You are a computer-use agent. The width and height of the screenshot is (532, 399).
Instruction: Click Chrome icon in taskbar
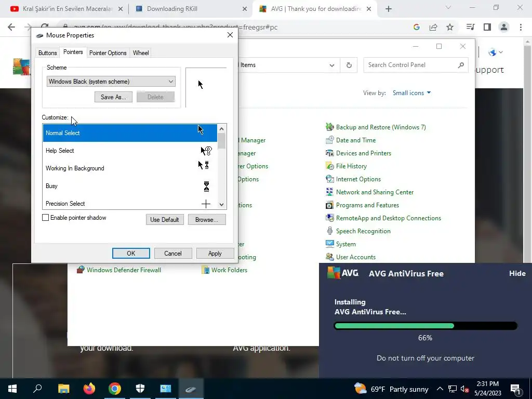coord(115,389)
